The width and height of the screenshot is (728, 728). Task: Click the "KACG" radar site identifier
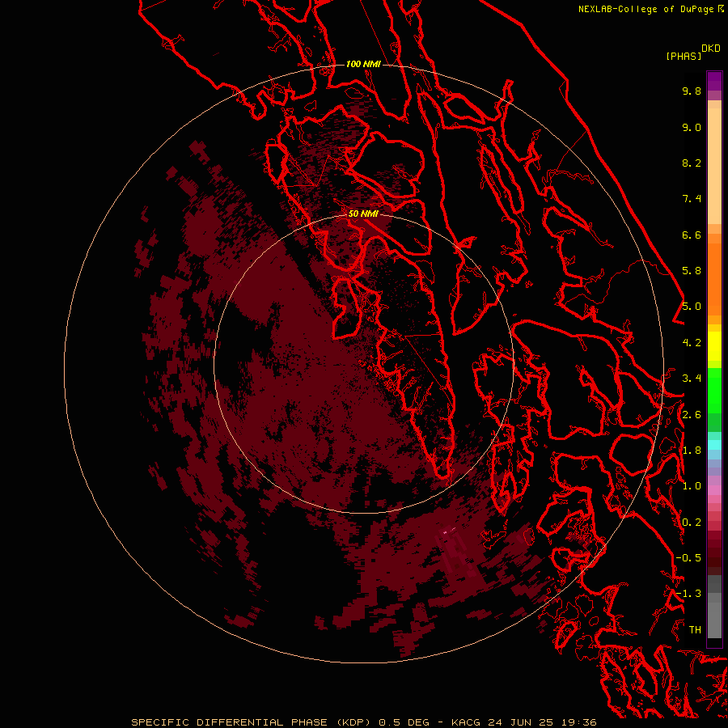[466, 722]
